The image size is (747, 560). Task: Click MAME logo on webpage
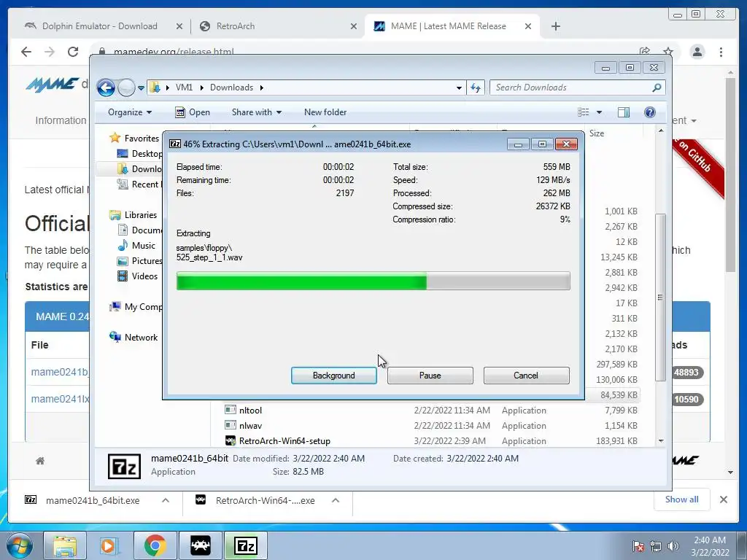[53, 85]
